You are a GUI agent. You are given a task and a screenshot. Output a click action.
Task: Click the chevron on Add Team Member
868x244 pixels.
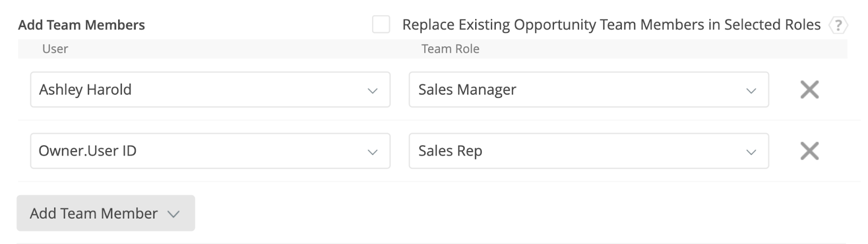coord(173,214)
